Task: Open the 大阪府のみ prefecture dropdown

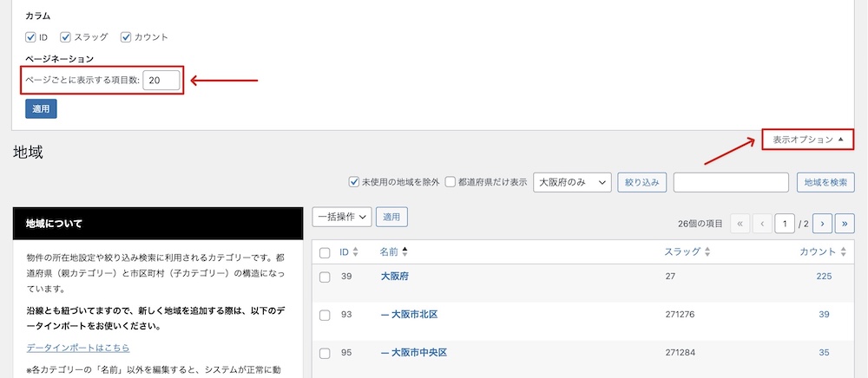Action: coord(572,182)
